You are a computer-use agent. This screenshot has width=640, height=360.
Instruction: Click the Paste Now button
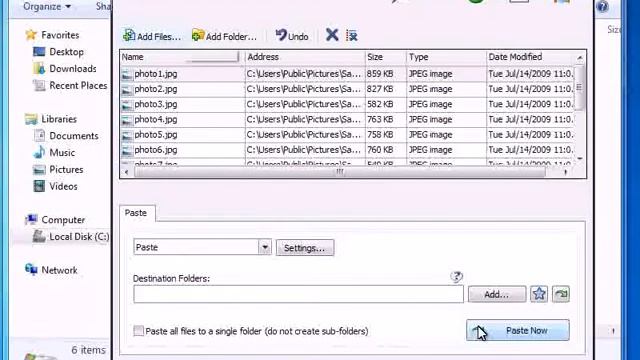pos(518,330)
